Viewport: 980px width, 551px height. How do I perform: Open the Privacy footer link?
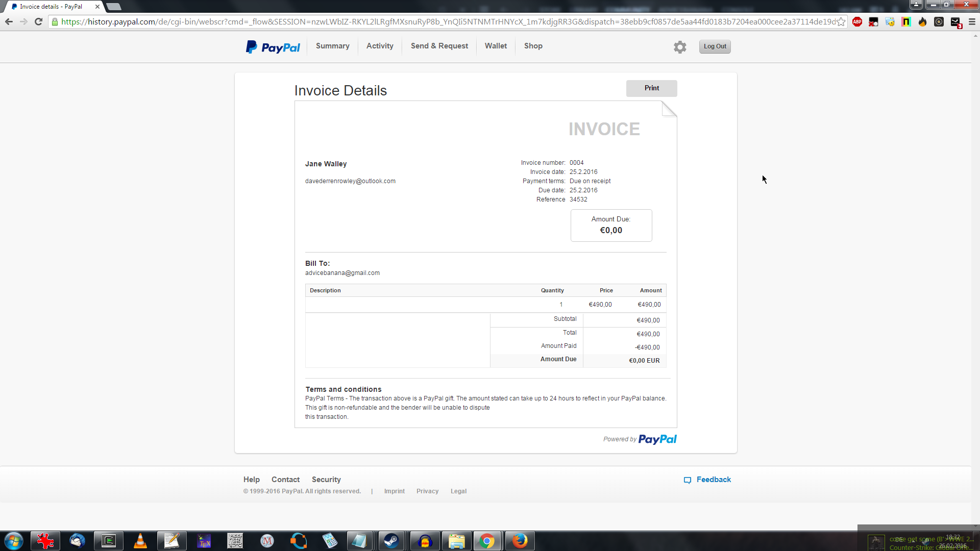(427, 491)
